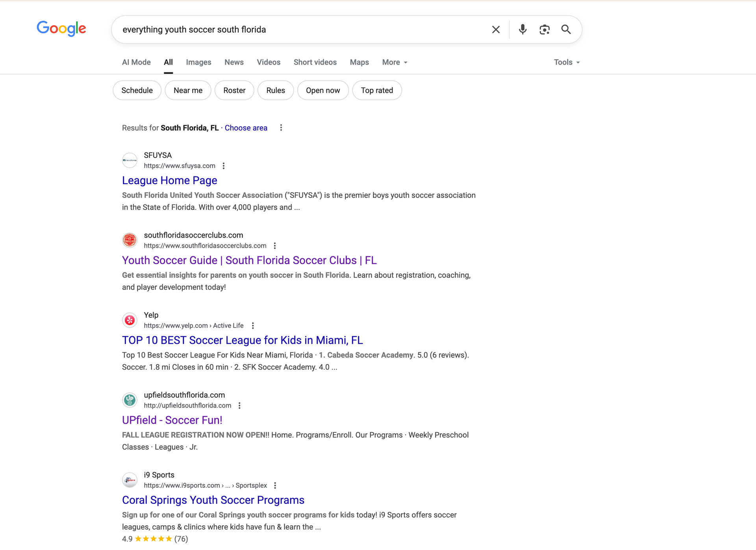Screen dimensions: 756x550
Task: Apply the Top rated filter chip
Action: [377, 90]
